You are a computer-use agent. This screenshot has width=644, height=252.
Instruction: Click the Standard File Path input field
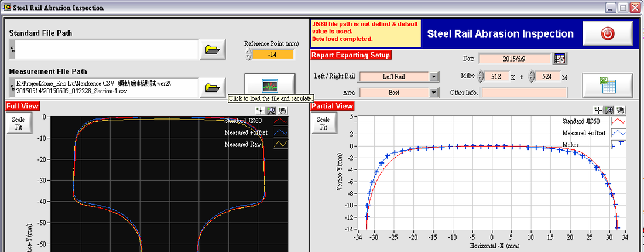tap(107, 50)
